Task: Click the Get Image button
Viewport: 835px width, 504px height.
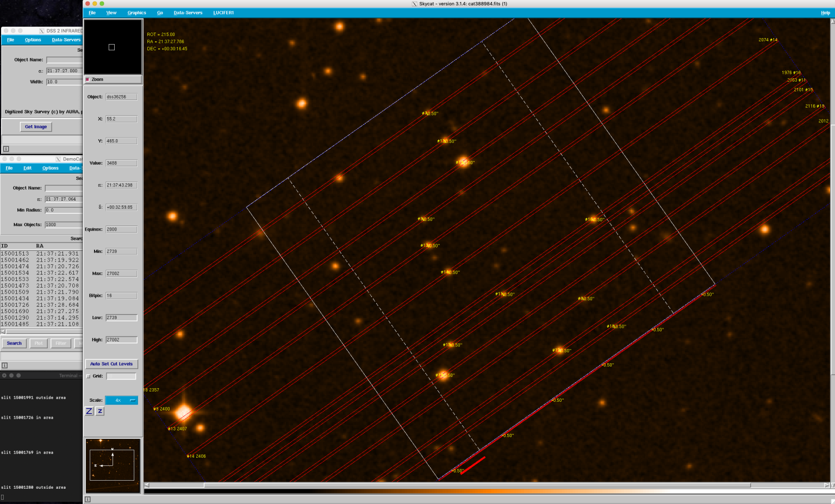Action: coord(36,127)
